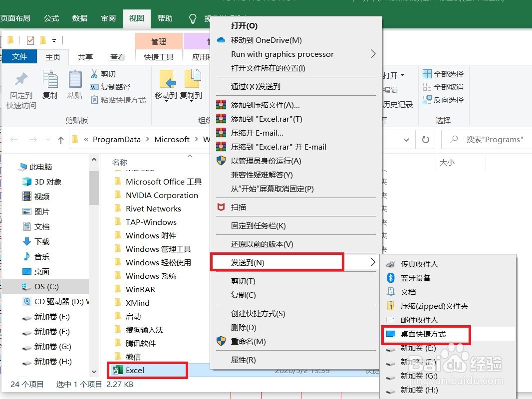
Task: Click the Paste clipboard icon
Action: pyautogui.click(x=75, y=79)
